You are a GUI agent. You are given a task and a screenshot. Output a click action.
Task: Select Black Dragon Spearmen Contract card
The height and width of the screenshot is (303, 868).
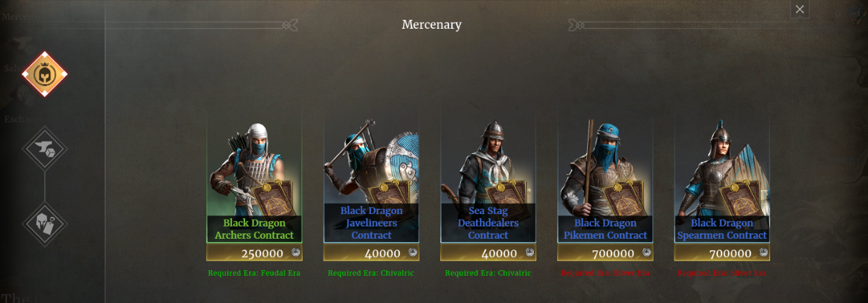[722, 179]
